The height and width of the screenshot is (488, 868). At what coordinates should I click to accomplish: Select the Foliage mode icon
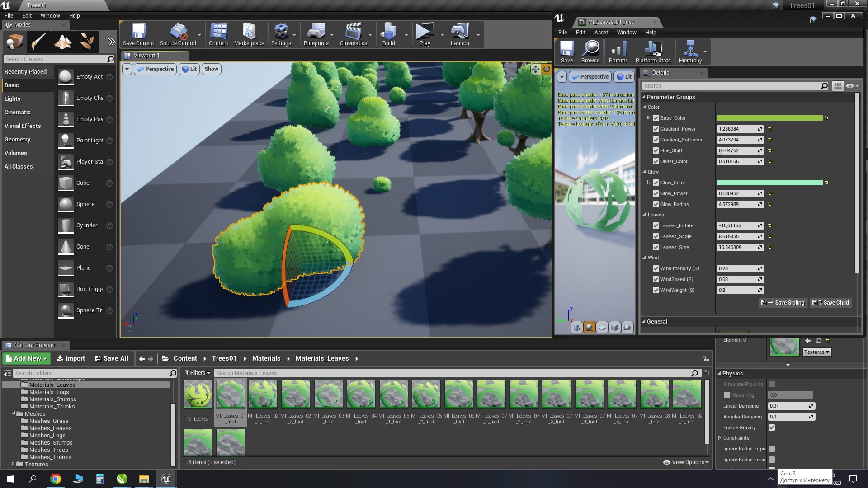[86, 42]
